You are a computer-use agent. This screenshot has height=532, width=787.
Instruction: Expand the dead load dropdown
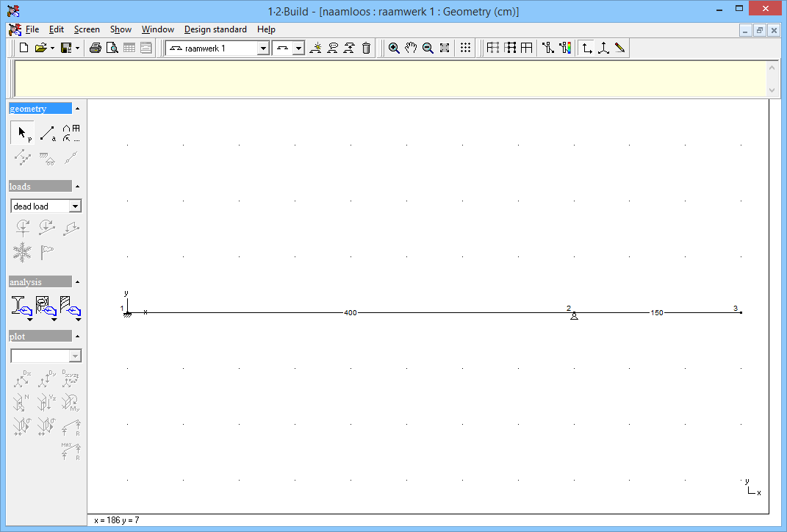pyautogui.click(x=75, y=206)
